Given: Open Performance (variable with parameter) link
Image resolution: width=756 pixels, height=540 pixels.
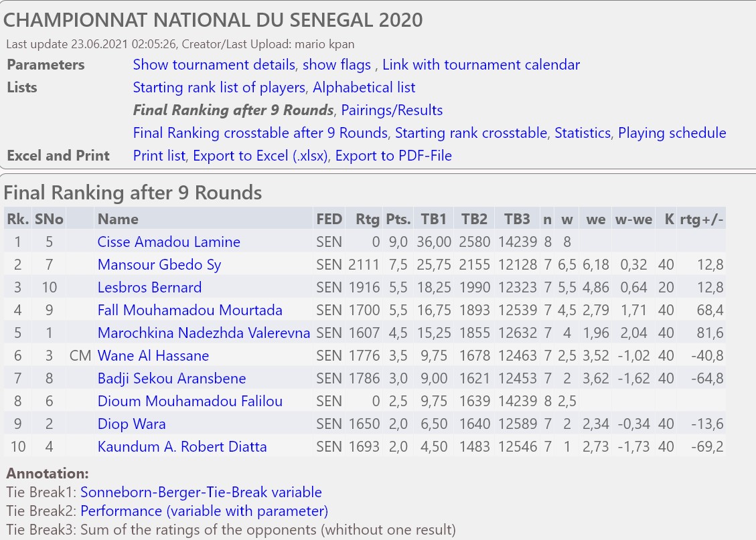Looking at the screenshot, I should [x=204, y=511].
